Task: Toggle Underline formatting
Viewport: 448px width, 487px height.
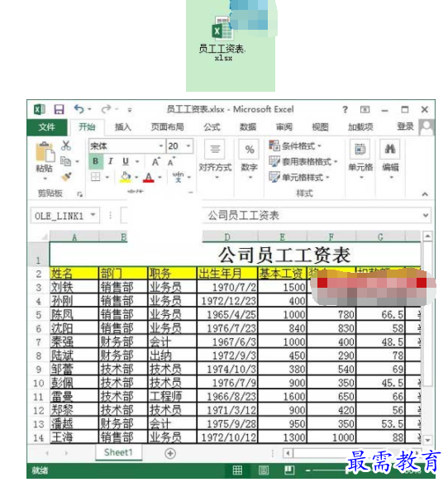Action: click(x=126, y=161)
